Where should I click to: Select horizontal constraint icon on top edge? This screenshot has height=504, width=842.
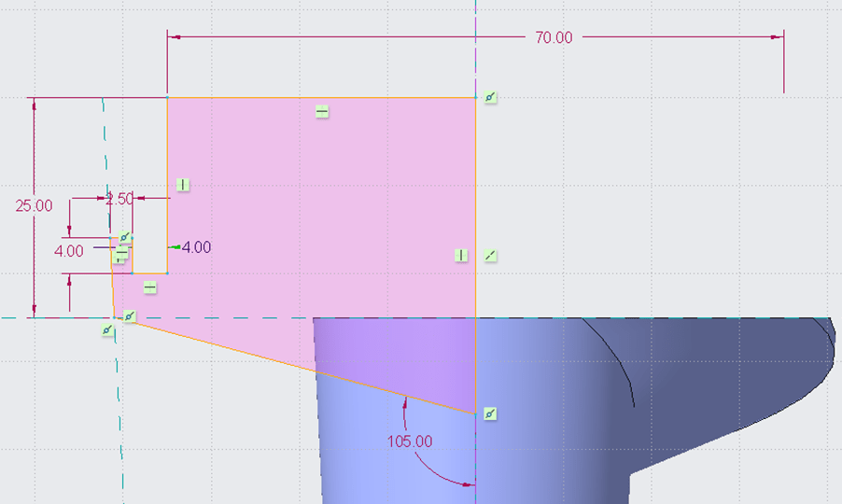point(321,112)
